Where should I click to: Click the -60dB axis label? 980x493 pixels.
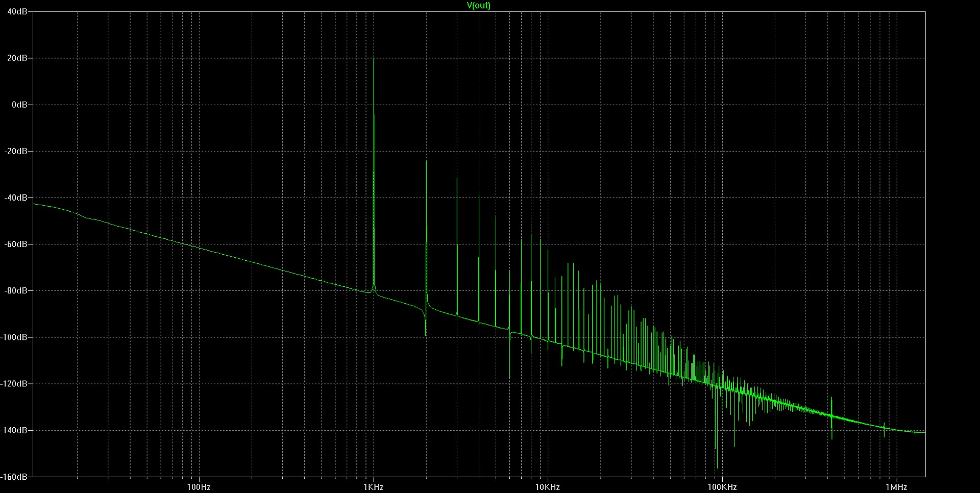click(x=16, y=244)
